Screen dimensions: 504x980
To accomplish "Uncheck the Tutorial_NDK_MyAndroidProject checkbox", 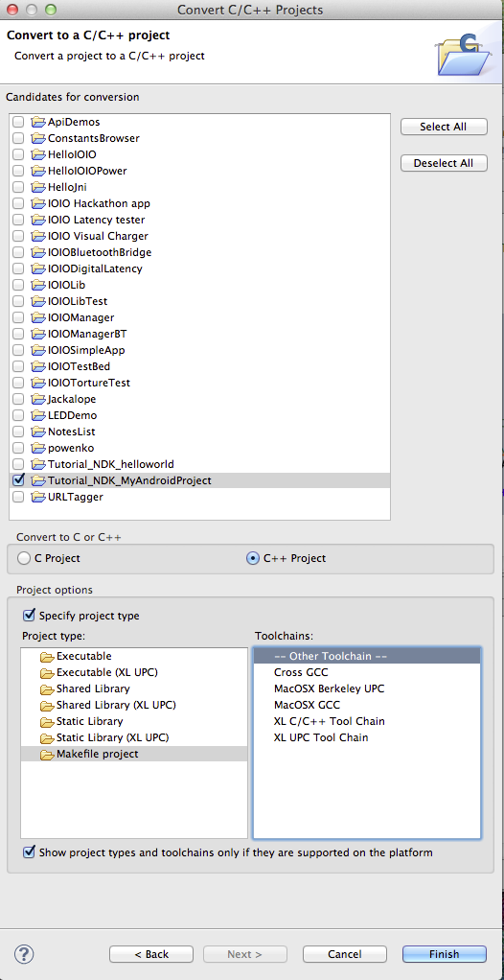I will pos(19,480).
